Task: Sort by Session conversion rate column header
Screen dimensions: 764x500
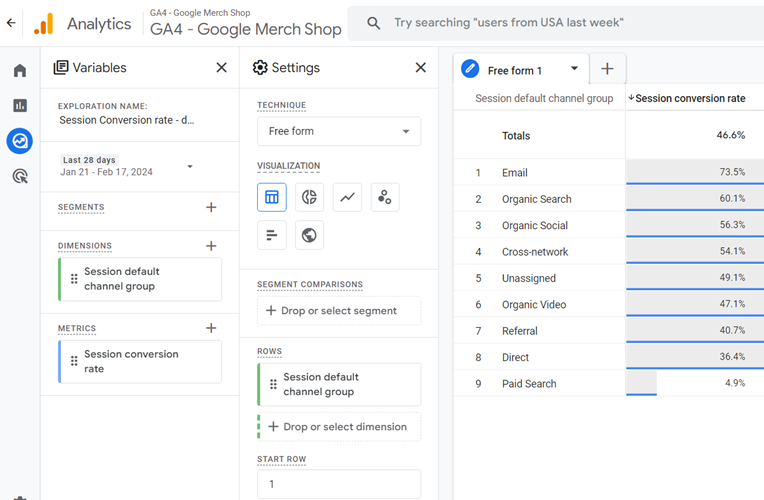Action: coord(689,98)
